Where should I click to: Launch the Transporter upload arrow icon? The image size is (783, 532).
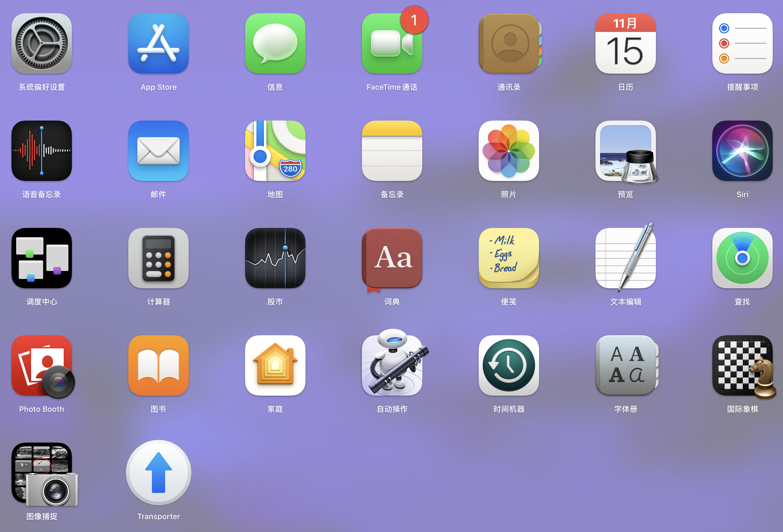158,472
